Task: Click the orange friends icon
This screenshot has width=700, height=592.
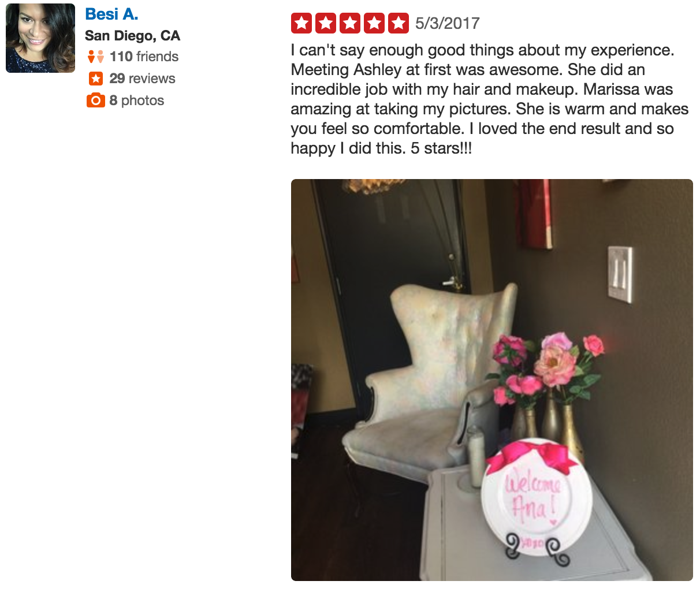Action: [x=96, y=57]
